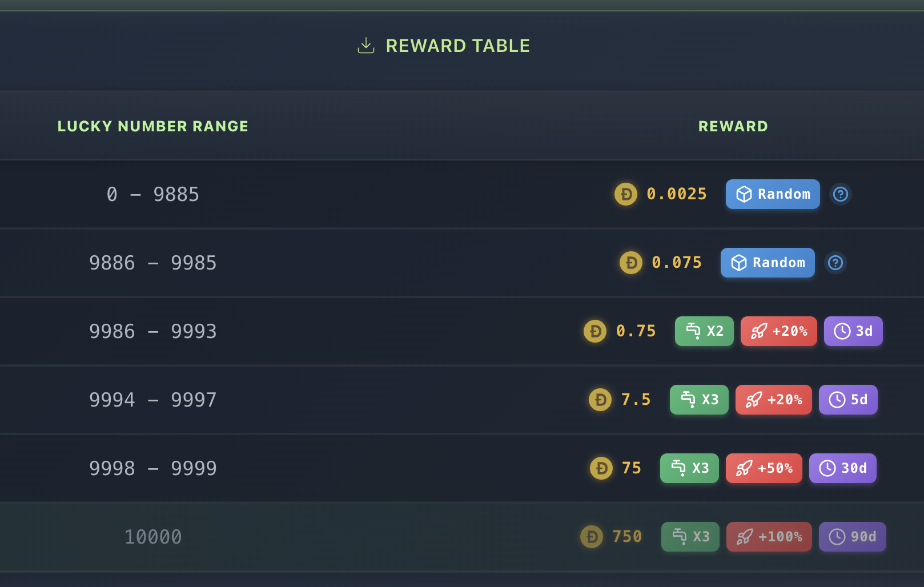Click the Dogecoin icon next to 0.0025

[x=625, y=194]
